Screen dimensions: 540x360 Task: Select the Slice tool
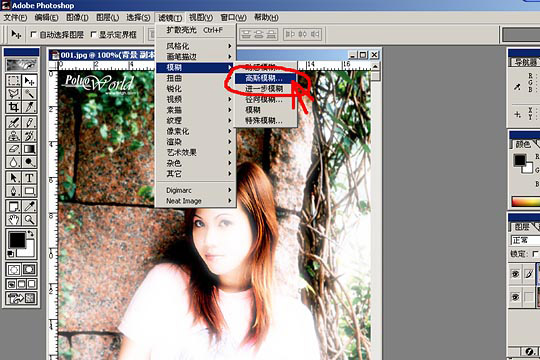tap(29, 107)
